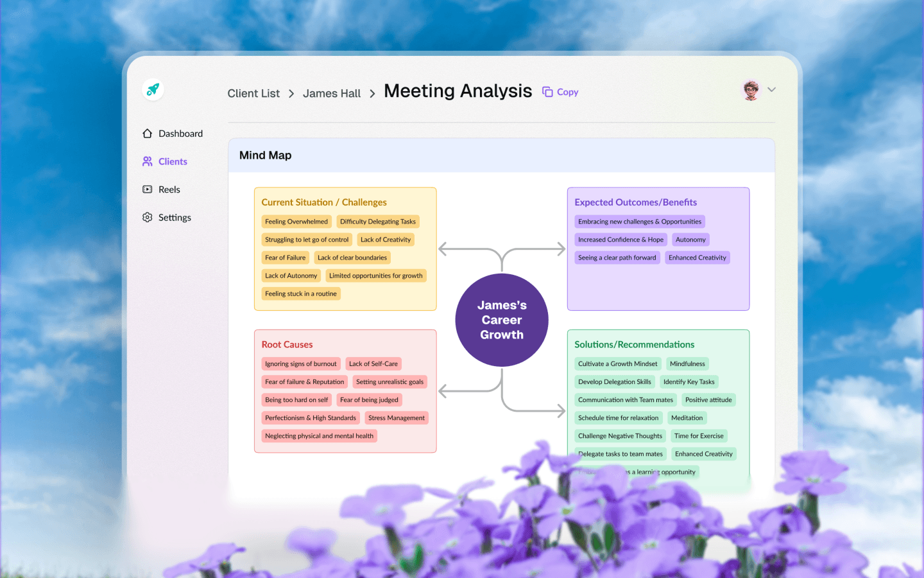Click the Root Causes heading
924x578 pixels.
point(287,345)
